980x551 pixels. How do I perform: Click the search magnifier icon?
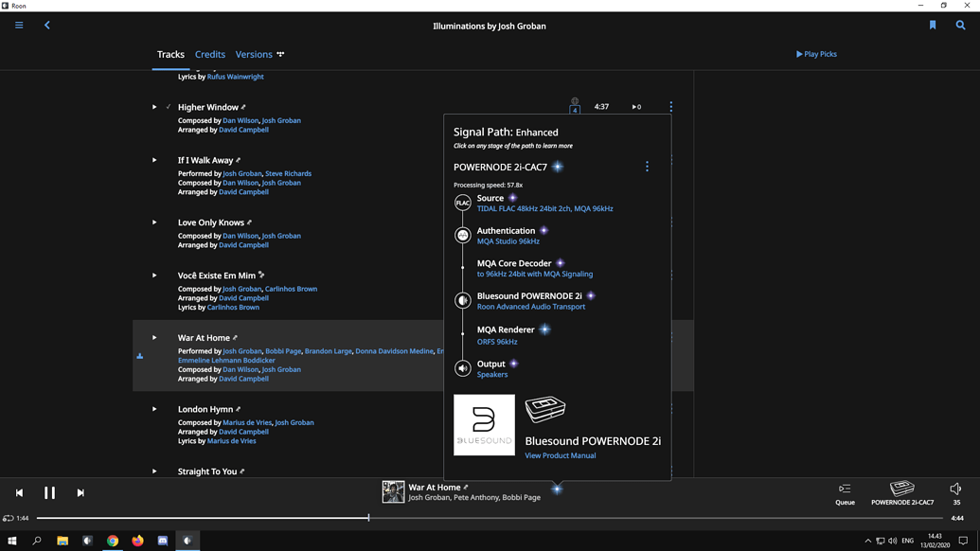(x=960, y=26)
